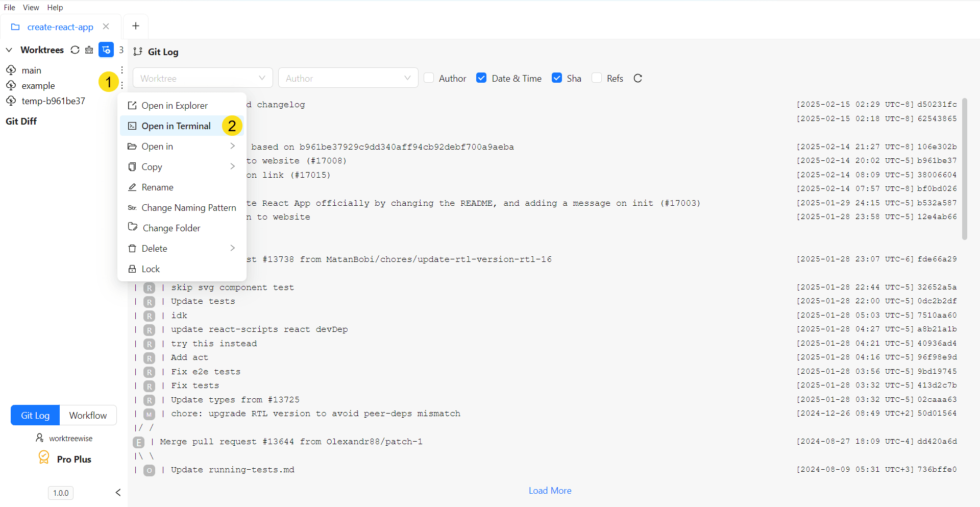Image resolution: width=980 pixels, height=507 pixels.
Task: Open the three-dot menu for the main worktree
Action: 121,70
